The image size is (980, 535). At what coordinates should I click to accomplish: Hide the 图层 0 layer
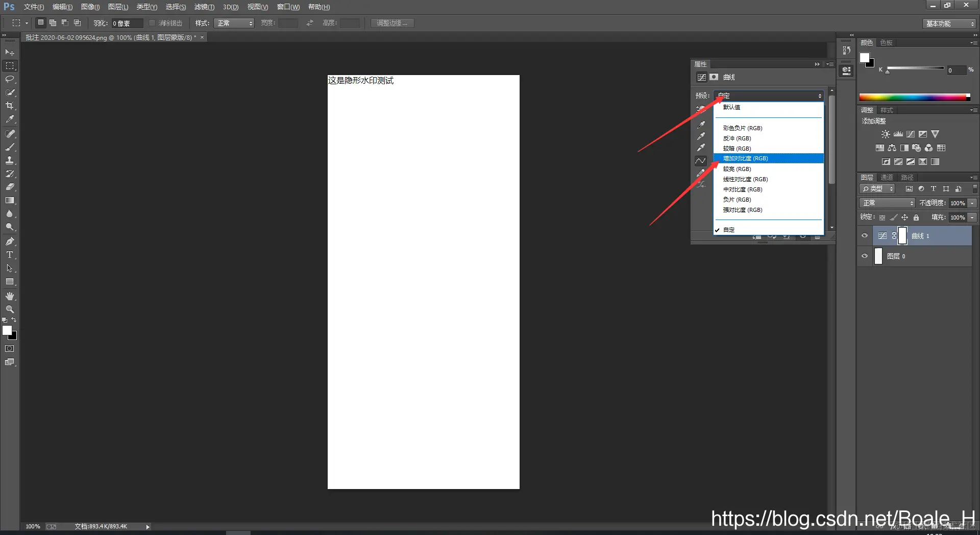tap(865, 256)
